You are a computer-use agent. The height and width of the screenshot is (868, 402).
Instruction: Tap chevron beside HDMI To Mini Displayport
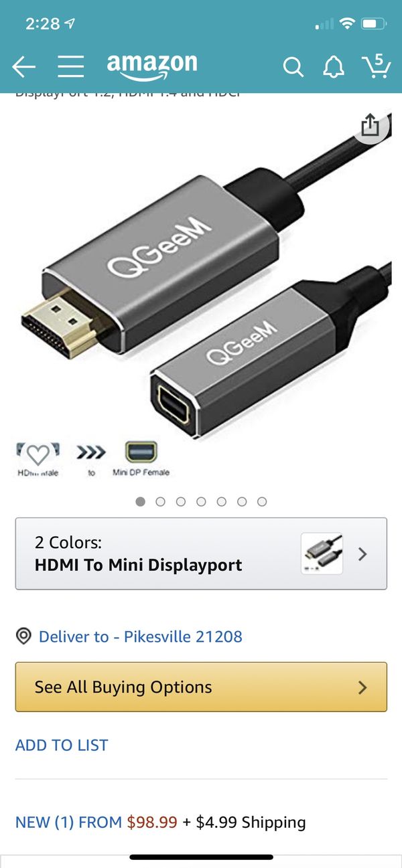coord(362,553)
